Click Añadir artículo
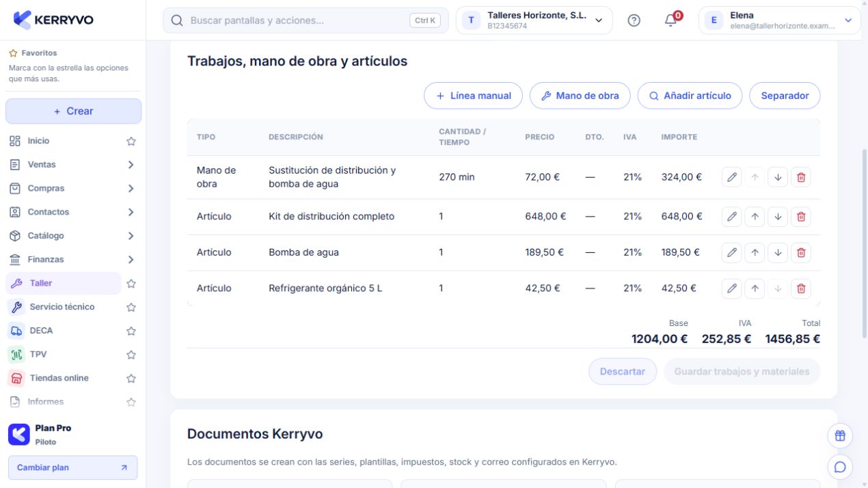Screen dimensions: 868x488 690,96
